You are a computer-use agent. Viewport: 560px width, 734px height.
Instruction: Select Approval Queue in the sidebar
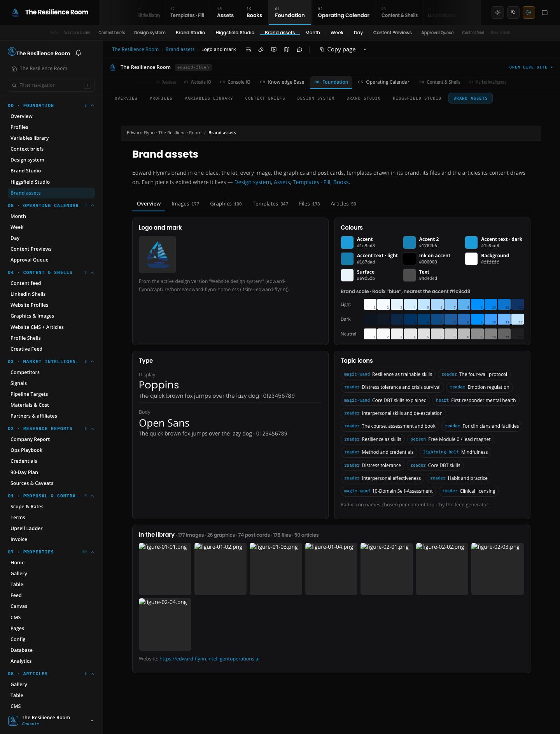tap(30, 260)
